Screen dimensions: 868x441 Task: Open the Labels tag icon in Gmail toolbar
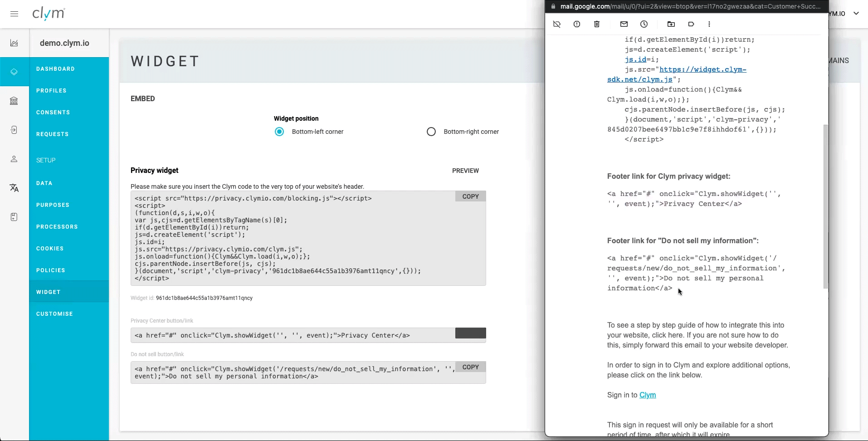pos(691,24)
